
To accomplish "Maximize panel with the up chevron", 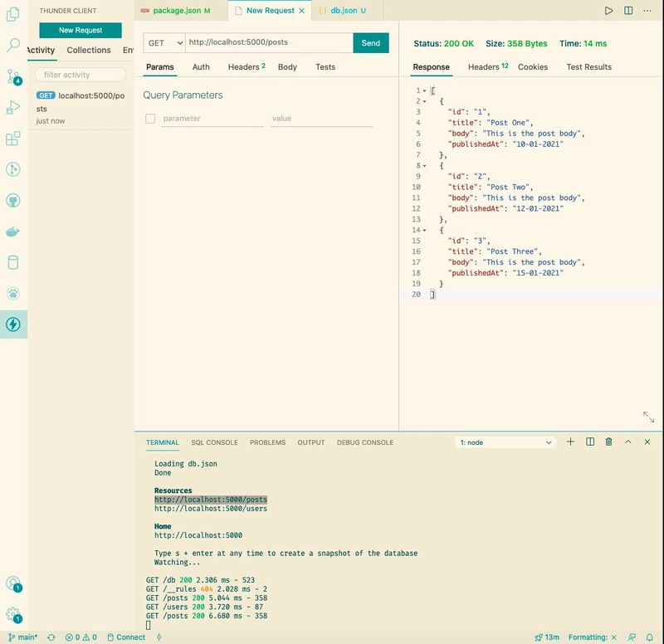I will pos(628,442).
